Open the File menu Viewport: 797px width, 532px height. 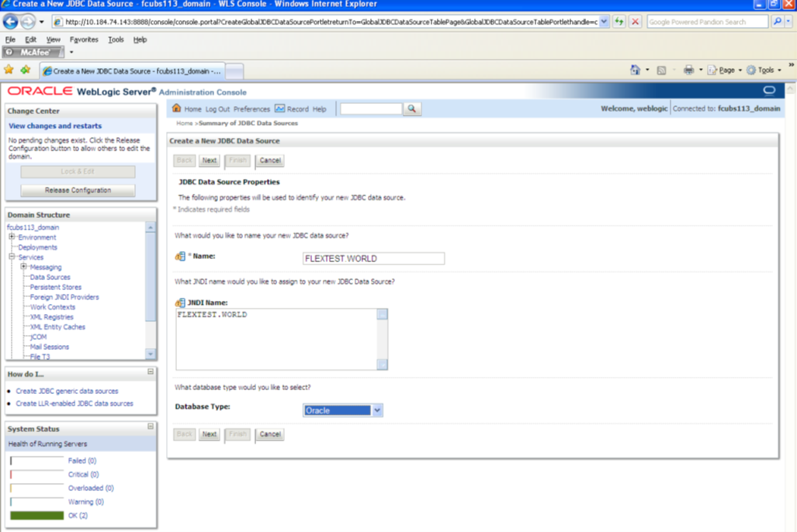10,39
